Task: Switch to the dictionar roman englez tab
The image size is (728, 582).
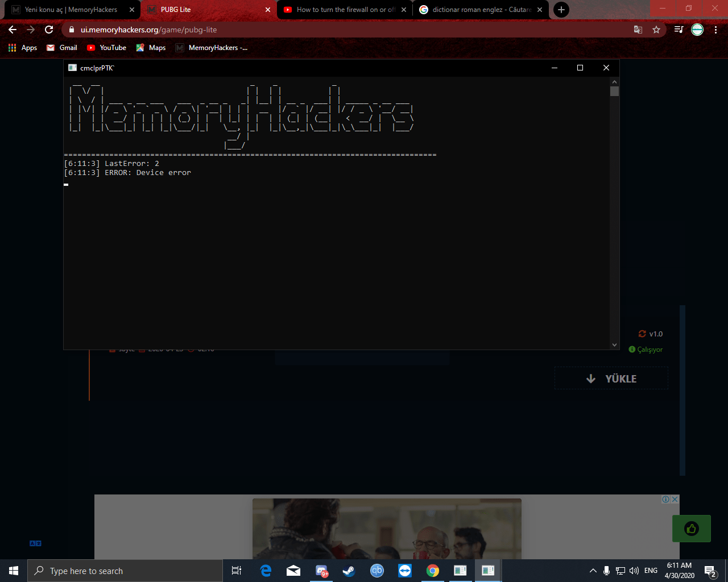Action: [x=481, y=10]
